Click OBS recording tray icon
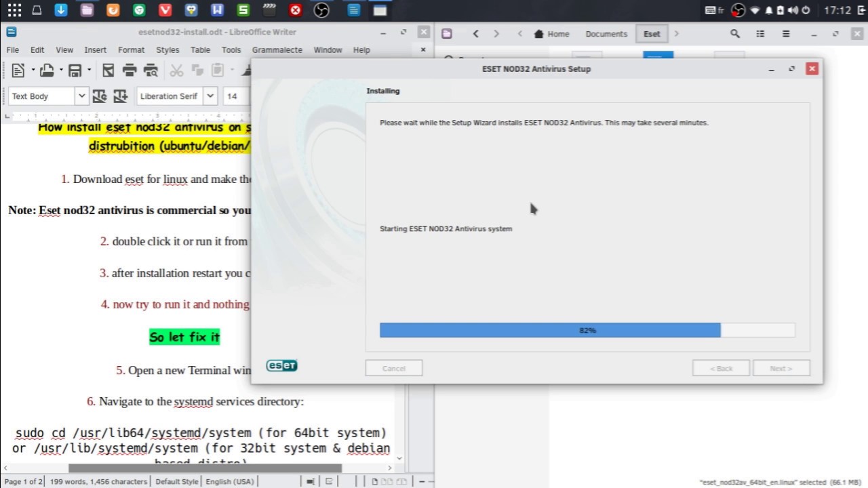 coord(738,10)
